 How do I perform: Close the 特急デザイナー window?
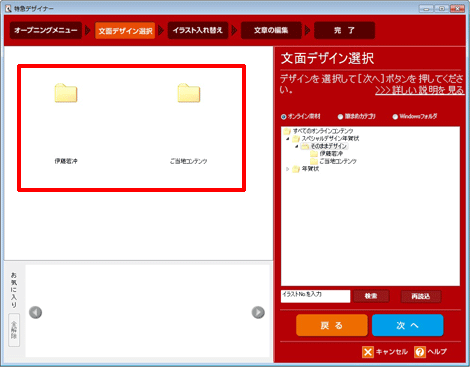(x=457, y=8)
